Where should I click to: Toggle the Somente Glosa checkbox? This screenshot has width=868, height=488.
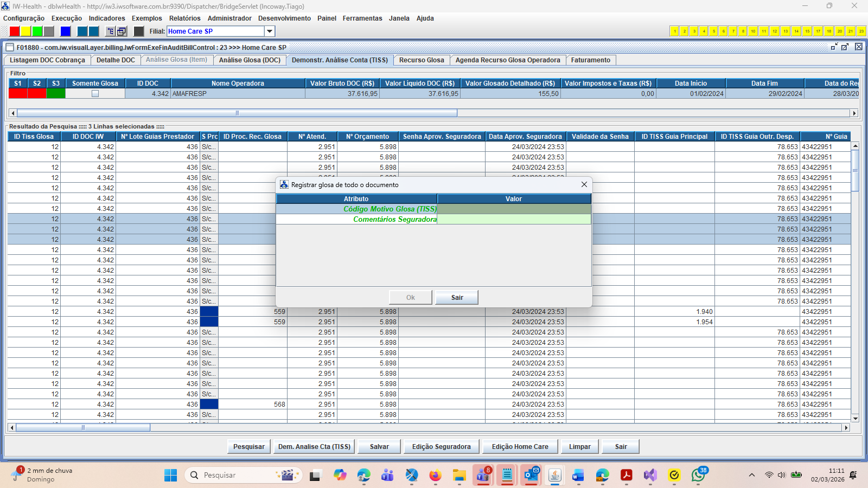95,94
